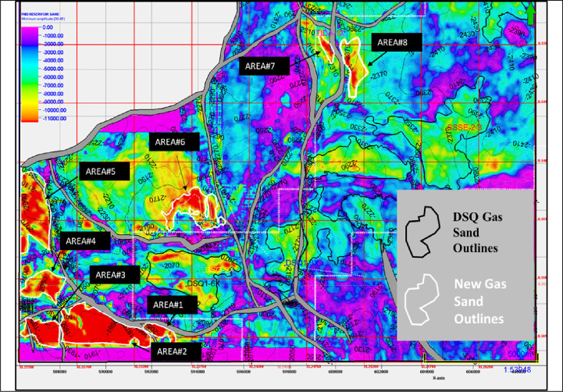Click the -6000.00 color scale value
Screen dimensions: 563x392
pyautogui.click(x=53, y=77)
